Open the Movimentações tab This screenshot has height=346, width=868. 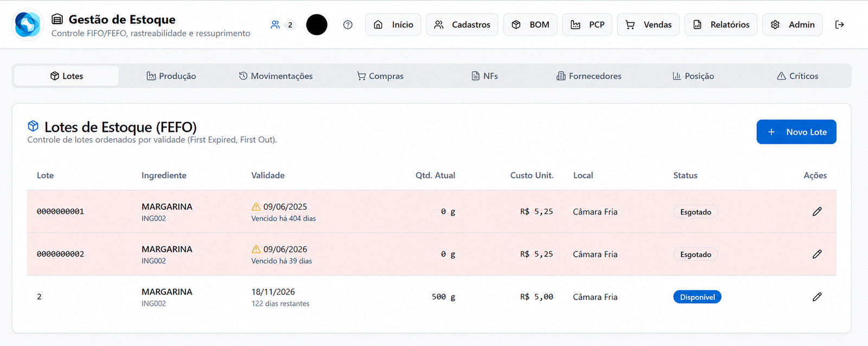[276, 76]
